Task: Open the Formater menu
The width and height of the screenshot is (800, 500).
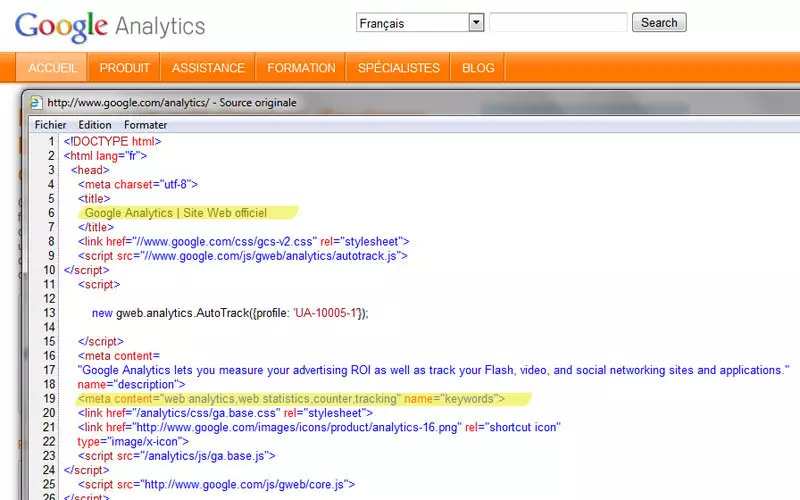Action: (x=145, y=124)
